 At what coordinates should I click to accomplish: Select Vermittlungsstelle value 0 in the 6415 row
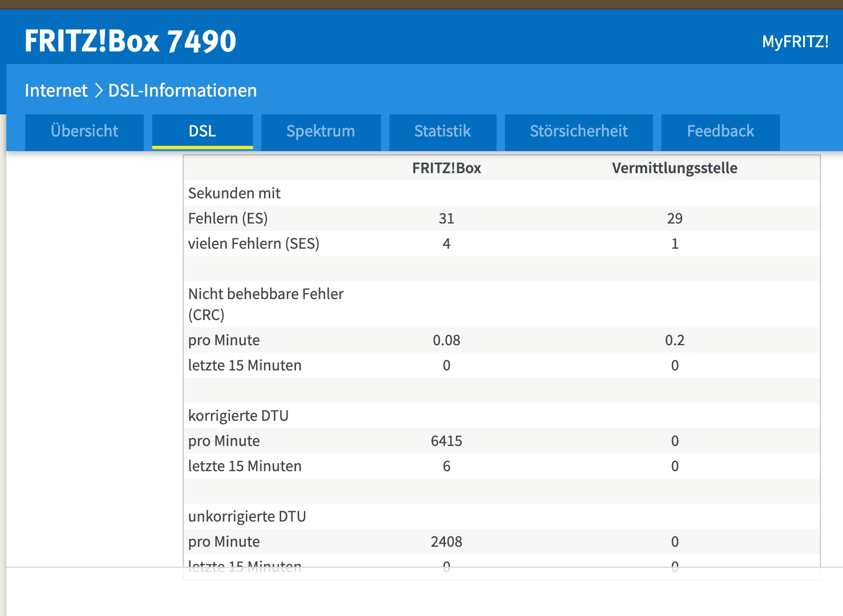(675, 441)
